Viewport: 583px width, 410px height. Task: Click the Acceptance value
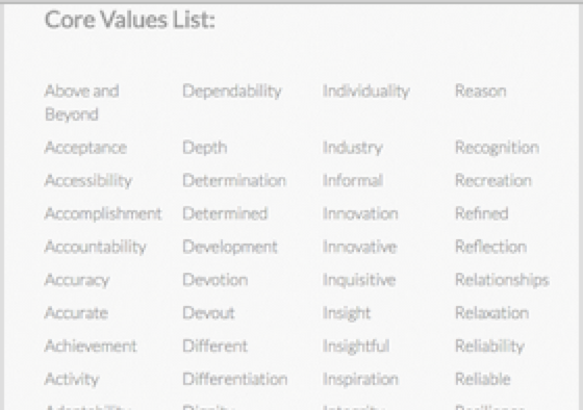click(x=86, y=148)
